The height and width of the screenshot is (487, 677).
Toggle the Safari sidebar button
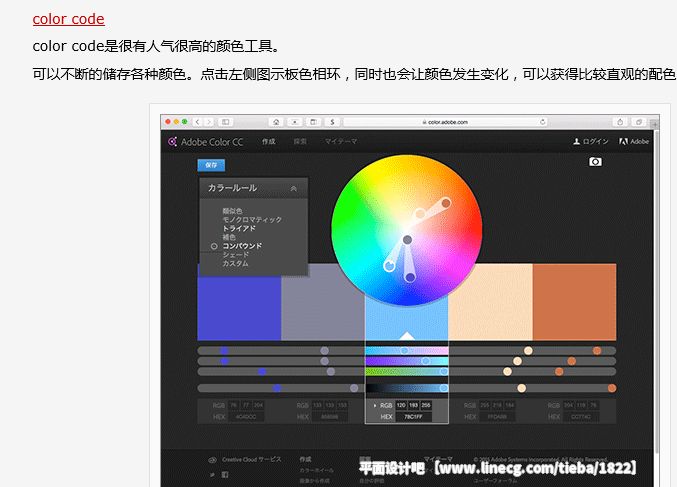[x=225, y=122]
